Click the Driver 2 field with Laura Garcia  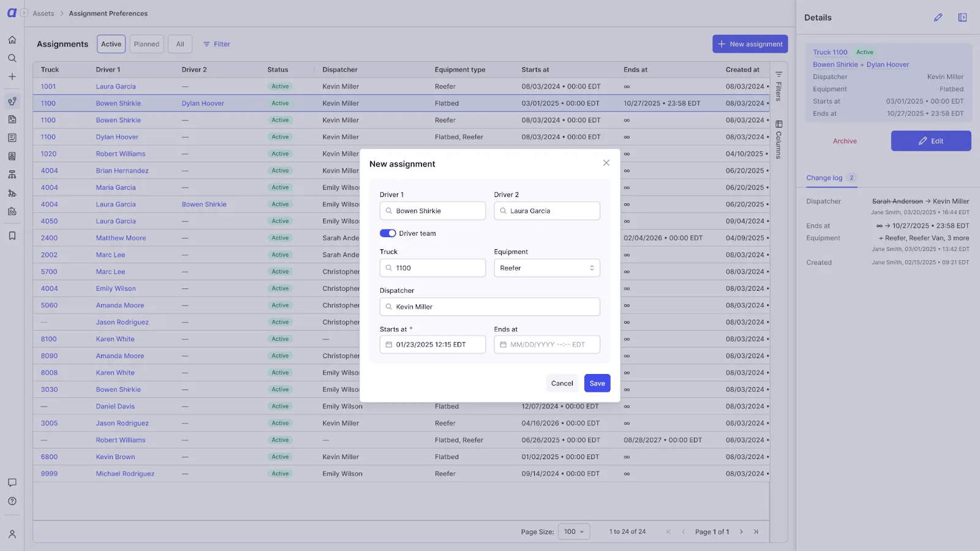click(x=547, y=211)
